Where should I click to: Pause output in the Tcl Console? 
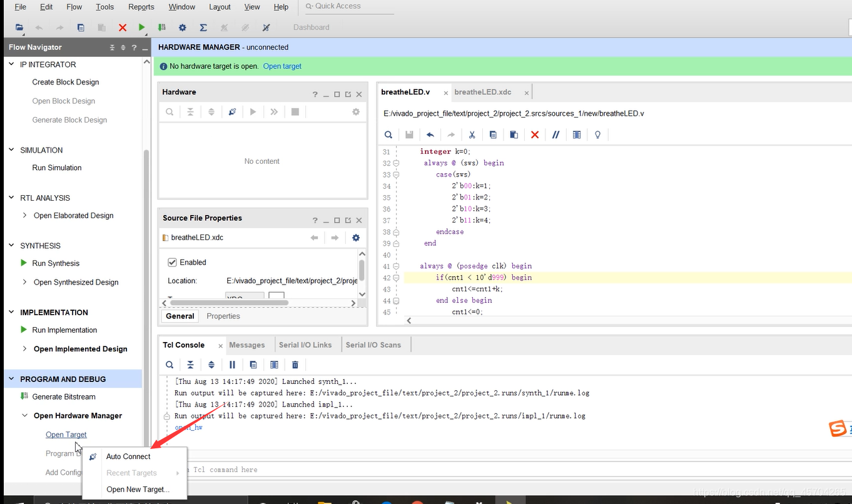tap(232, 365)
